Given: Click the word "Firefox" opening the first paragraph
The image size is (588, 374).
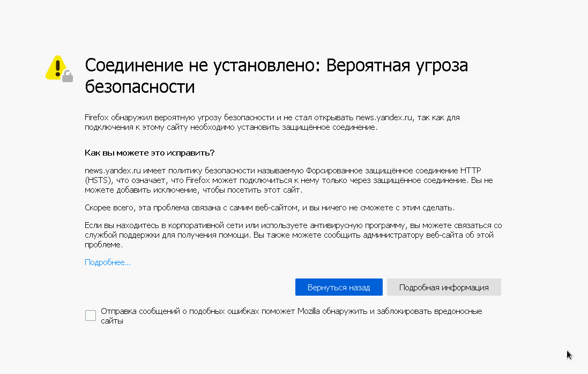Looking at the screenshot, I should click(97, 117).
